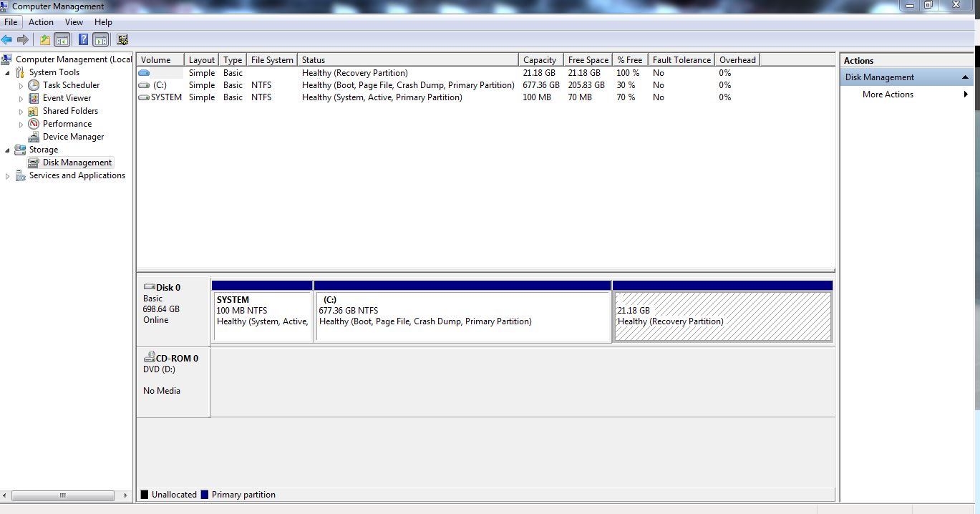Viewport: 980px width, 514px height.
Task: Sort by the Volume column header
Action: coord(161,60)
